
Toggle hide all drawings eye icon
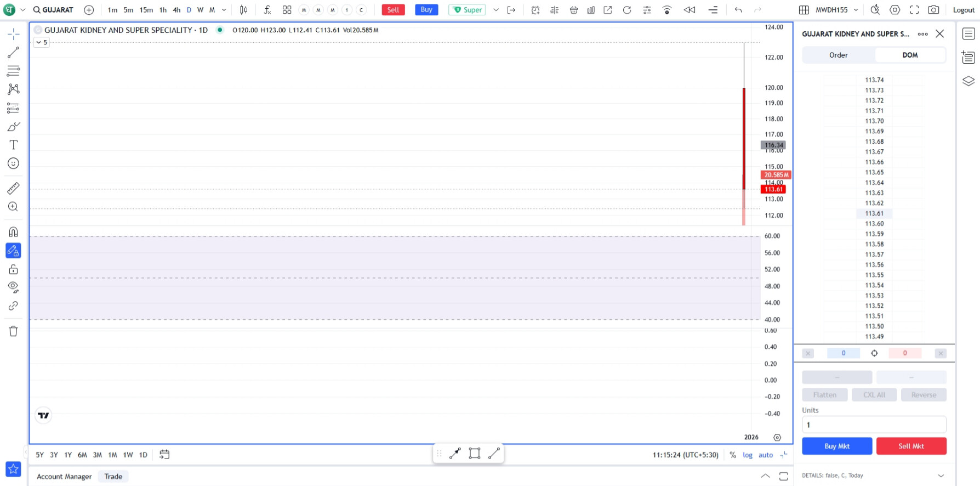[13, 287]
